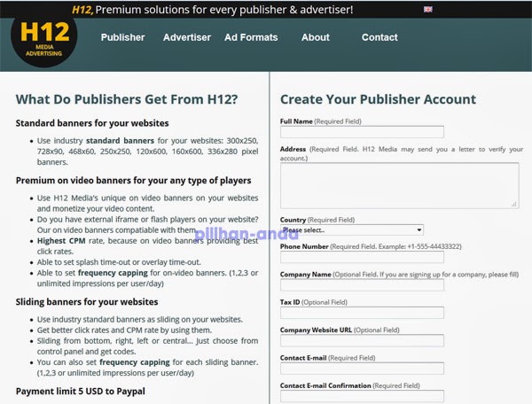Click the Contact E-mail Confirmation field

pyautogui.click(x=362, y=396)
